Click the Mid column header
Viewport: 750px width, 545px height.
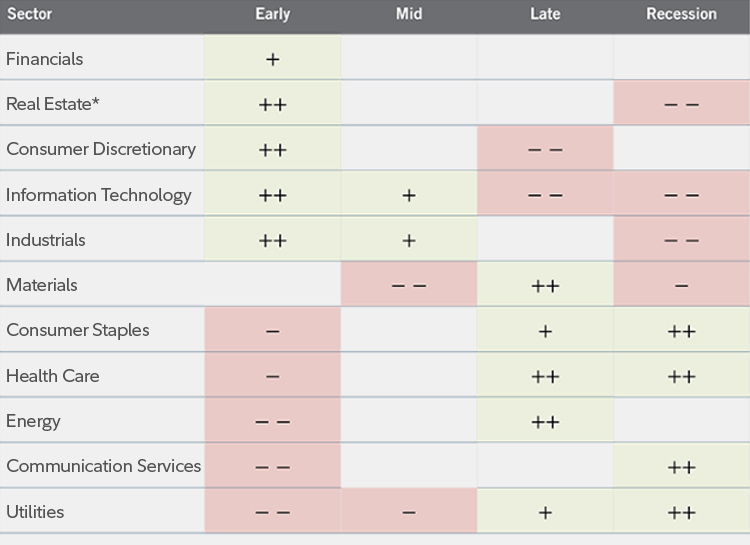click(x=409, y=14)
